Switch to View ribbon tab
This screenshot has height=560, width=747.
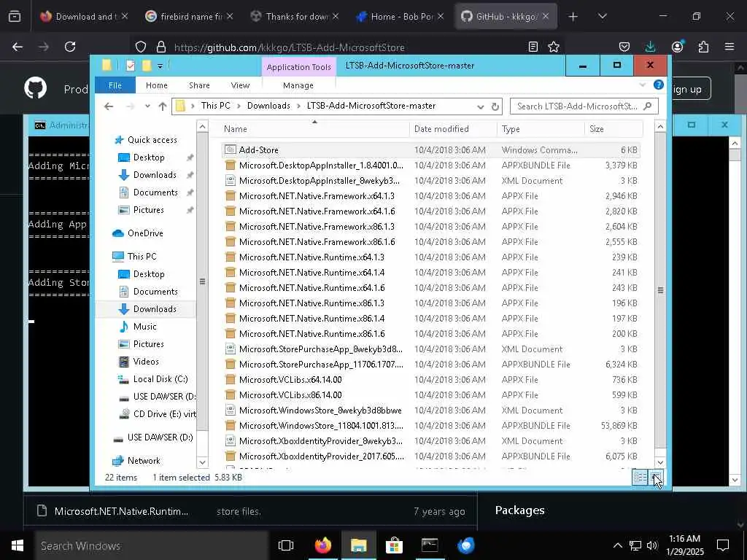point(240,85)
